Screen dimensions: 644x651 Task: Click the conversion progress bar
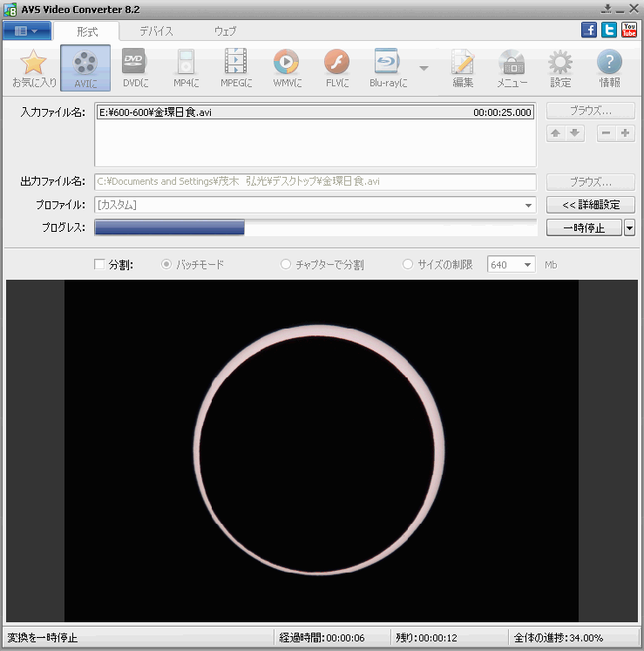[315, 227]
